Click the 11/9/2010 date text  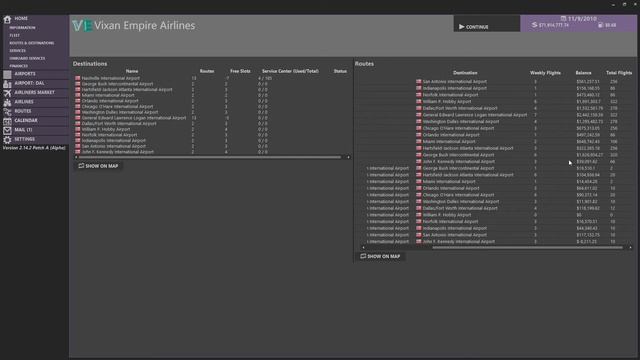coord(582,19)
